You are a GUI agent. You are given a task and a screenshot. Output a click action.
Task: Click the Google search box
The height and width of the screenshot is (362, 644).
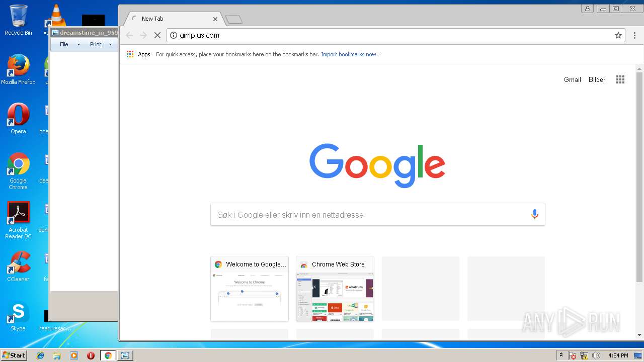point(377,215)
